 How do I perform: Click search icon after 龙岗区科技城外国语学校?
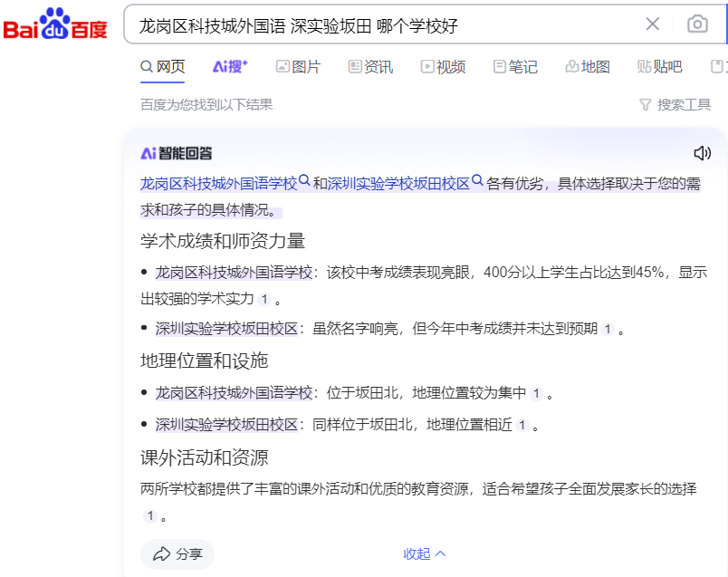tap(305, 181)
